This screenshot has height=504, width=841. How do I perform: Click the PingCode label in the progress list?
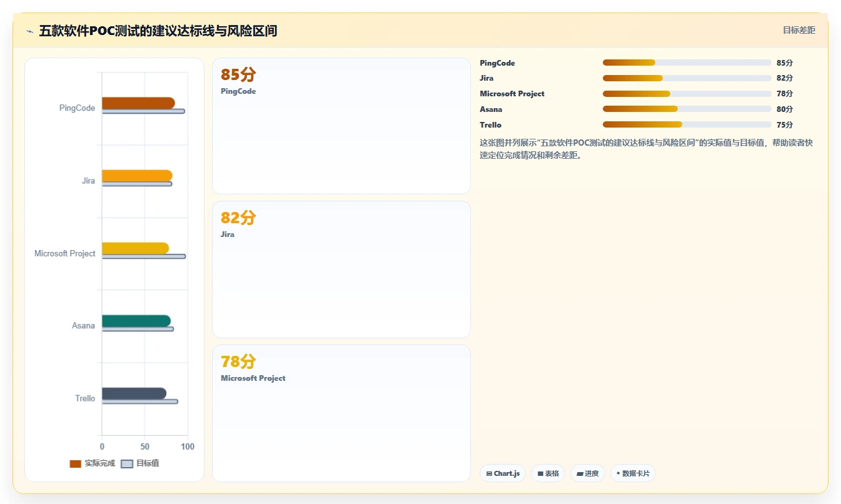tap(498, 63)
